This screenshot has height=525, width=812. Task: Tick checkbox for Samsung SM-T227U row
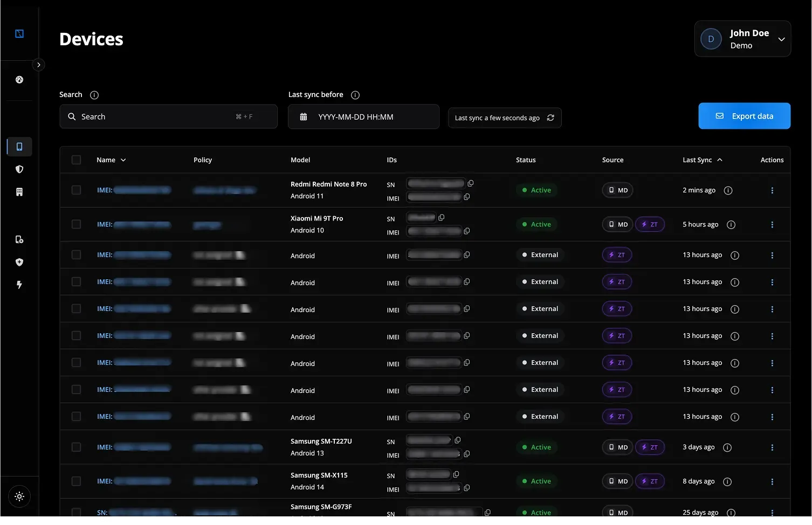(x=76, y=447)
